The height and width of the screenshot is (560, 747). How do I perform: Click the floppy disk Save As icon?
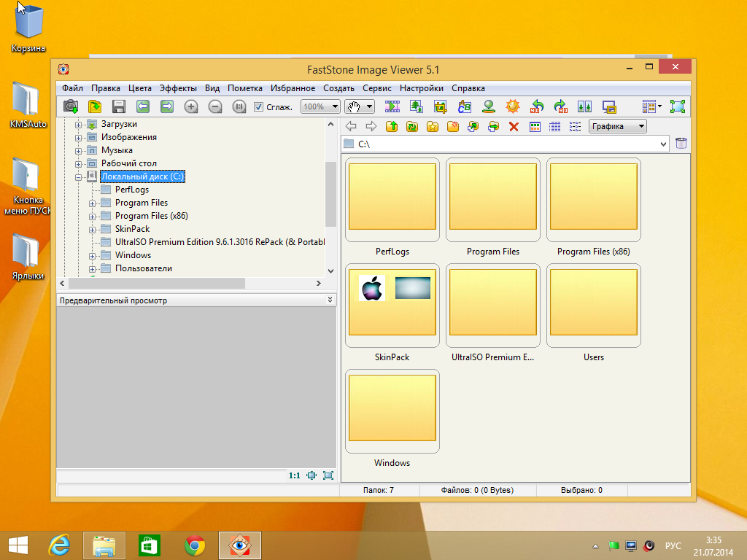(119, 106)
